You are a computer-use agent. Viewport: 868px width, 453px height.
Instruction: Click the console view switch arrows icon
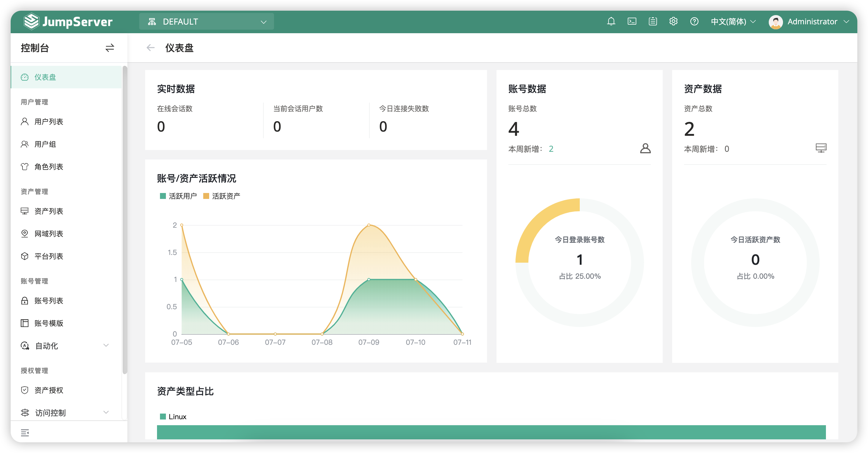click(x=110, y=48)
